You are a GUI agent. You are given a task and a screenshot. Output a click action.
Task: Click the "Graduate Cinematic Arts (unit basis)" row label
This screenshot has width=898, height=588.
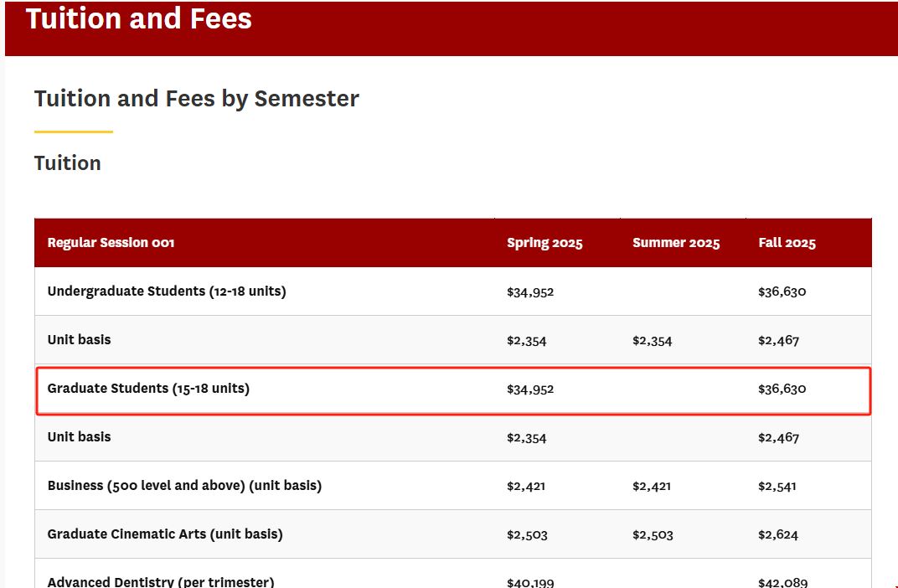pos(165,534)
